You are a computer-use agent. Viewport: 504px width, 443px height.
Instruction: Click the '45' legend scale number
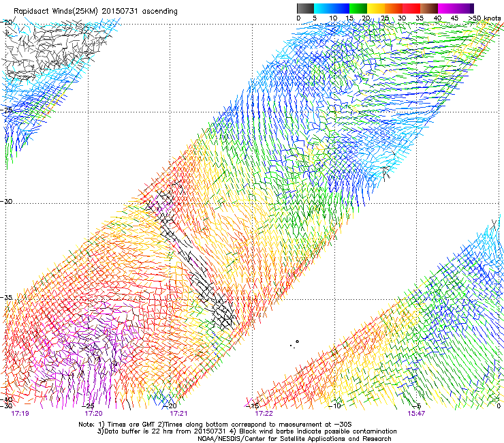click(454, 18)
